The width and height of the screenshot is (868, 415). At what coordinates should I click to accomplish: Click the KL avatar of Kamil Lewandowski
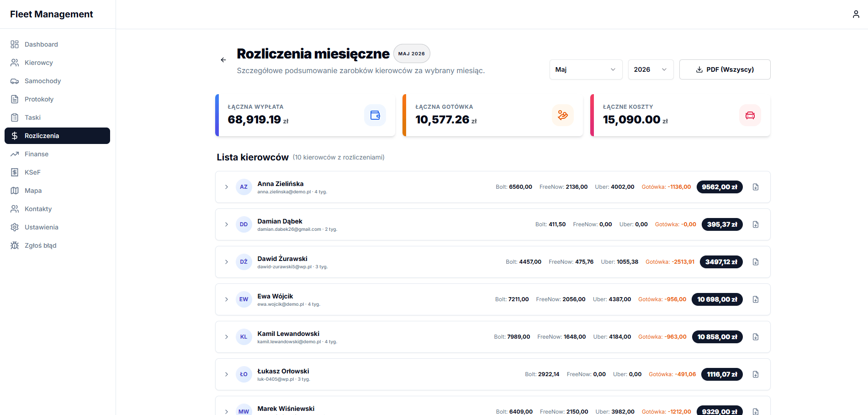point(244,337)
